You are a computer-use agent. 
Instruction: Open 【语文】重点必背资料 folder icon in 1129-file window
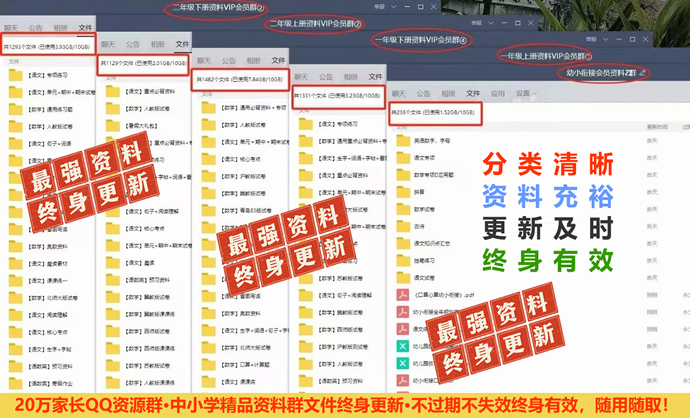point(113,92)
